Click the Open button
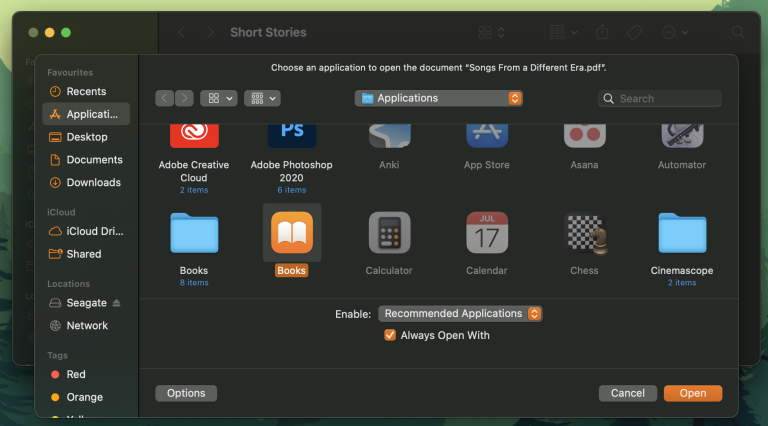 (692, 393)
